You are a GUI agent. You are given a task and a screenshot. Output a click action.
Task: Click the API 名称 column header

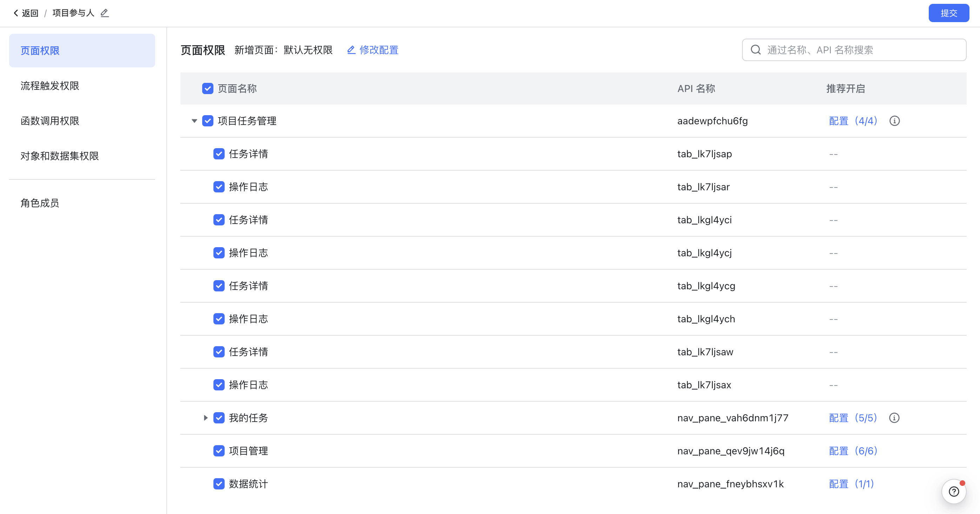coord(696,88)
